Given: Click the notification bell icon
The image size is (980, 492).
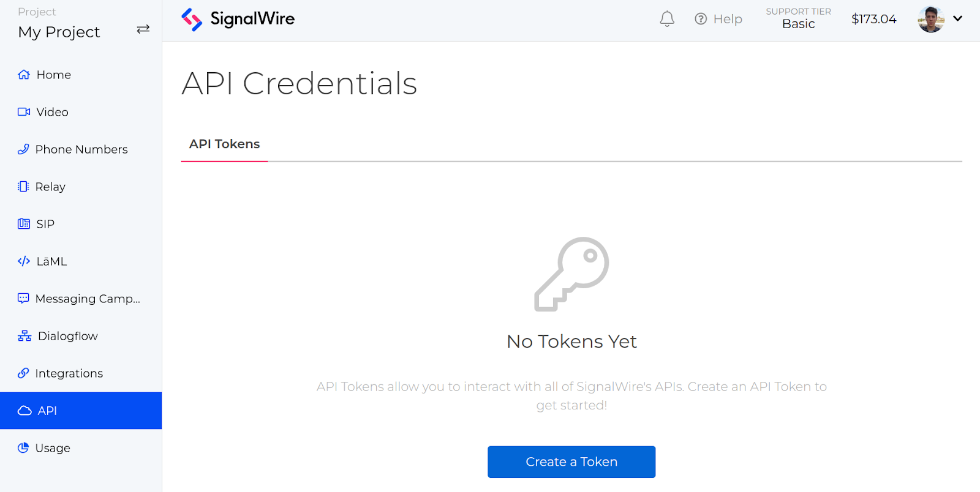Looking at the screenshot, I should point(667,19).
